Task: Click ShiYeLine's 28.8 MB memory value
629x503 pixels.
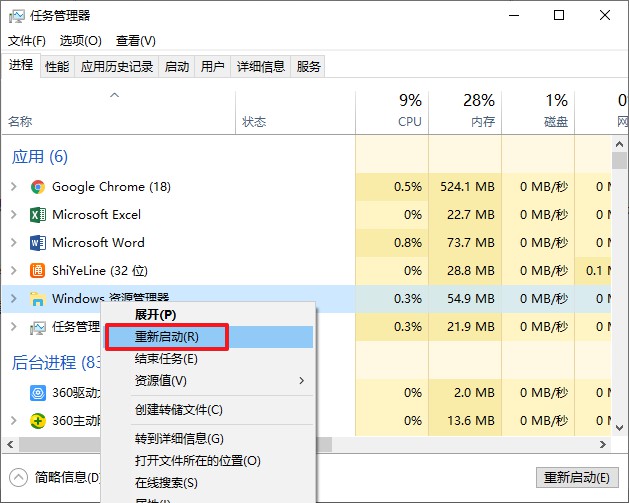Action: (471, 271)
